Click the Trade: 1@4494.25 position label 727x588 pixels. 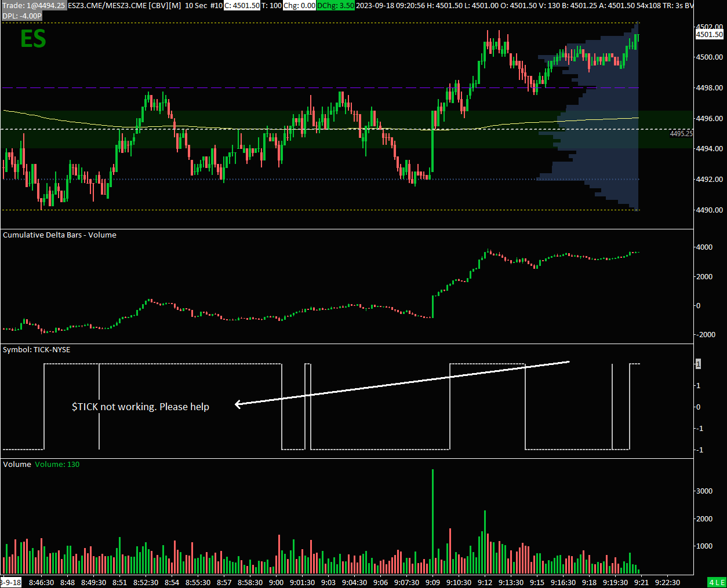[x=34, y=5]
